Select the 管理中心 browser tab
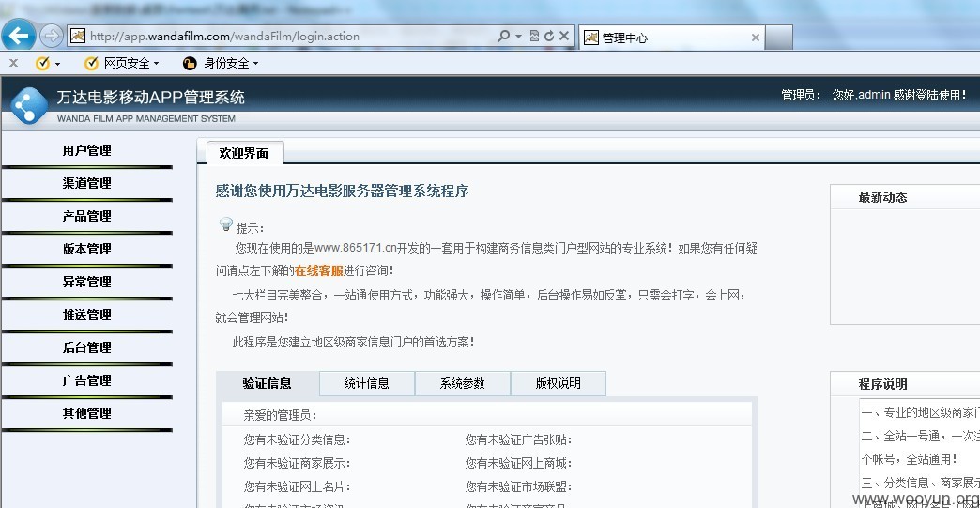 click(671, 38)
